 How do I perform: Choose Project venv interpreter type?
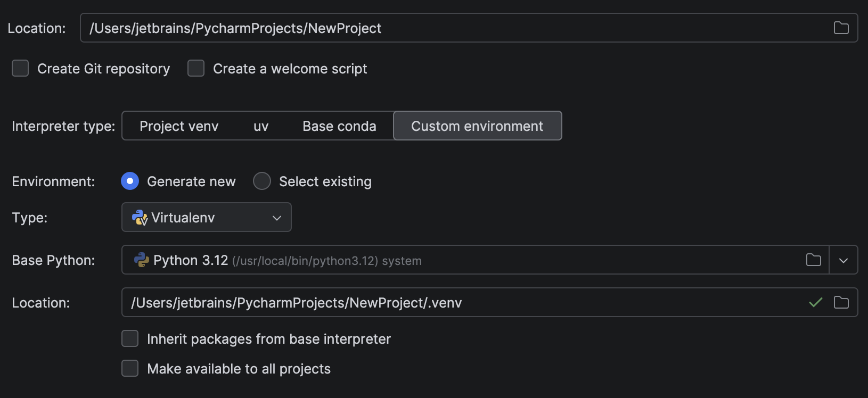[179, 126]
